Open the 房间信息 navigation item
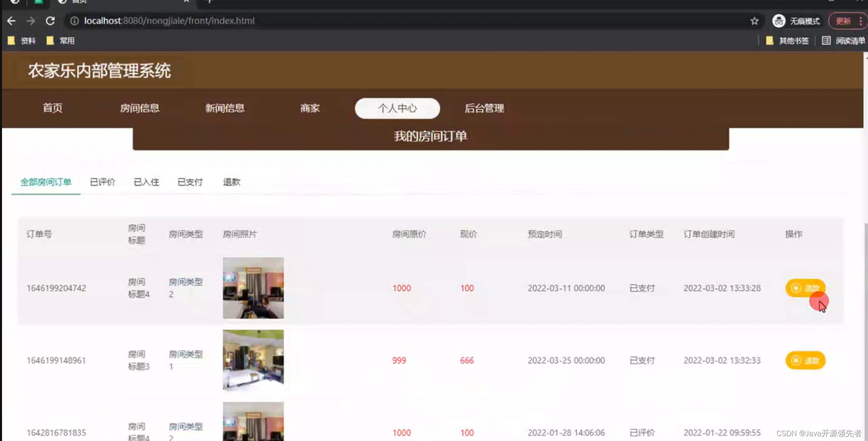The width and height of the screenshot is (868, 441). (140, 108)
